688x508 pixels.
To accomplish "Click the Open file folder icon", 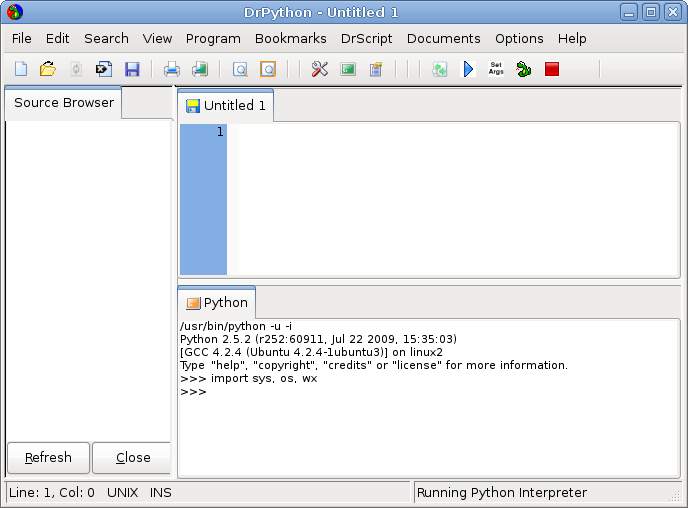I will tap(47, 69).
